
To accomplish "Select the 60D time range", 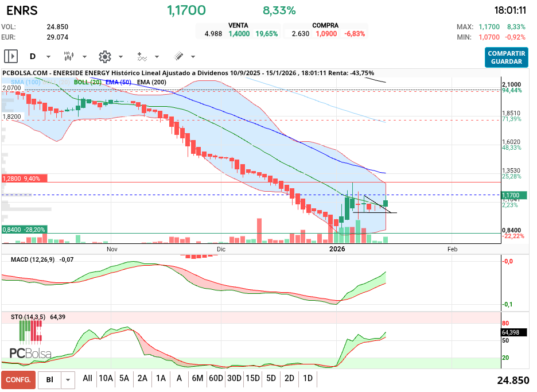I will [216, 378].
